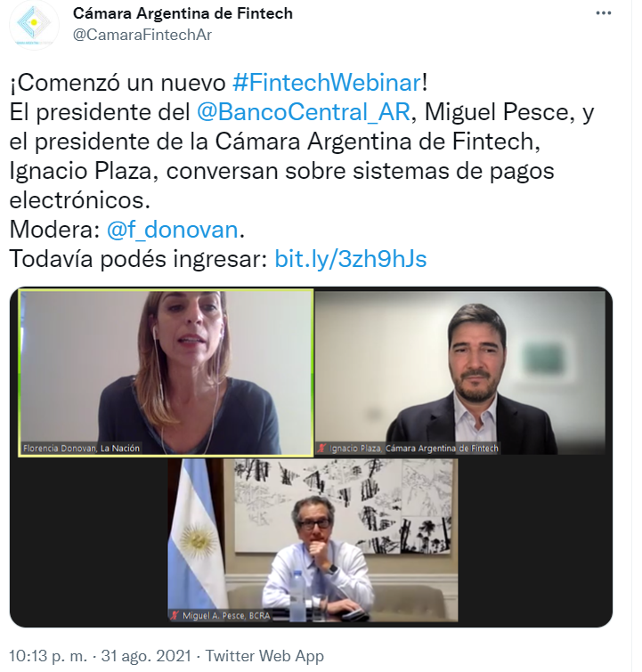Viewport: 642px width, 672px height.
Task: Click the Cámara Argentina de Fintech display name
Action: [x=183, y=13]
